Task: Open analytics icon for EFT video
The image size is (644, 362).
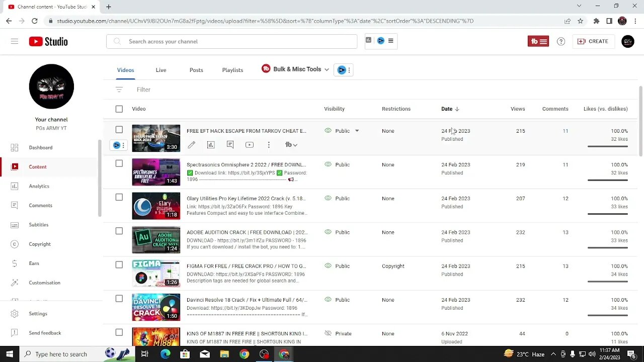Action: (x=211, y=145)
